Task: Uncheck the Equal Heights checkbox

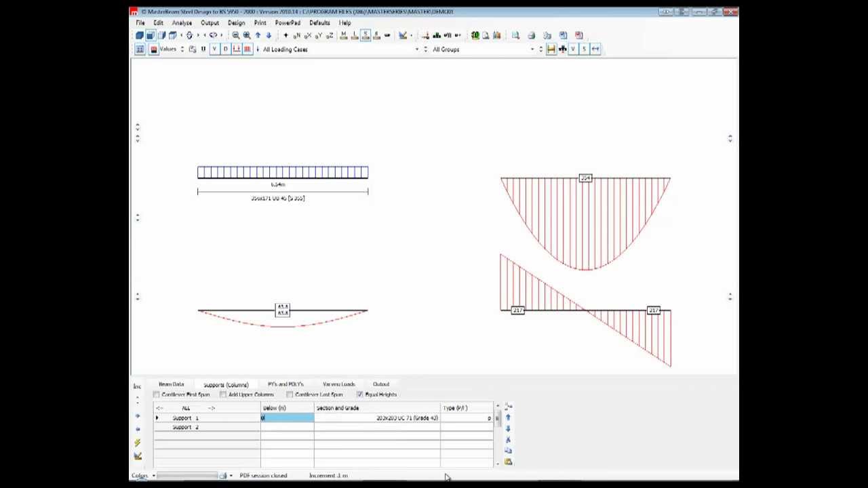Action: [359, 394]
